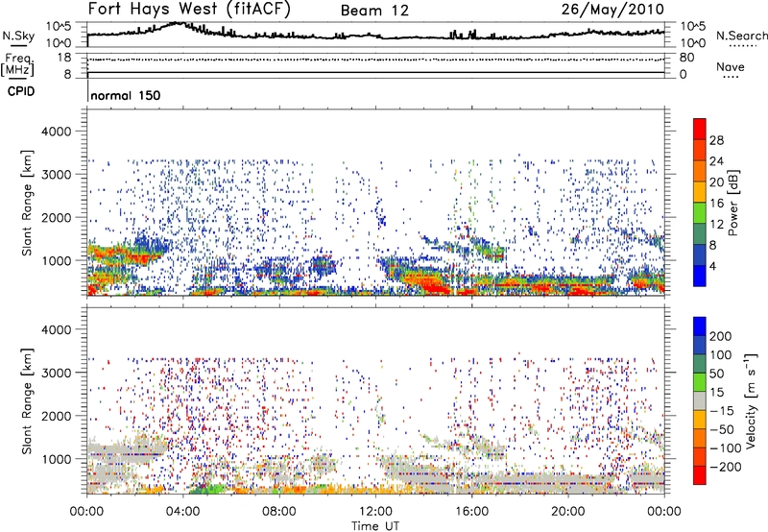Click the gray band in the Velocity colorbar

tap(700, 401)
